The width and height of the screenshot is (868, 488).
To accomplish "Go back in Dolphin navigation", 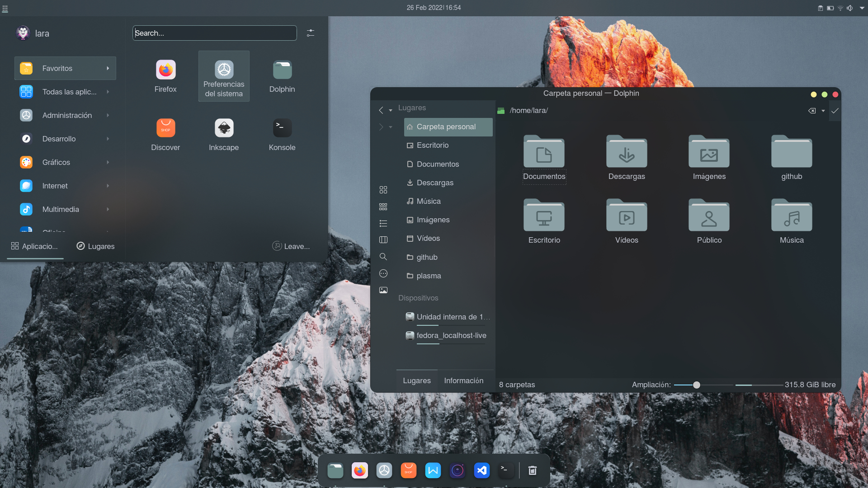I will (381, 110).
